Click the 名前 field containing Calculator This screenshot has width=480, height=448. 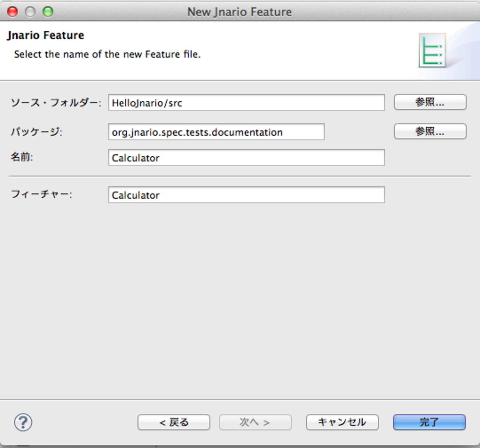246,158
